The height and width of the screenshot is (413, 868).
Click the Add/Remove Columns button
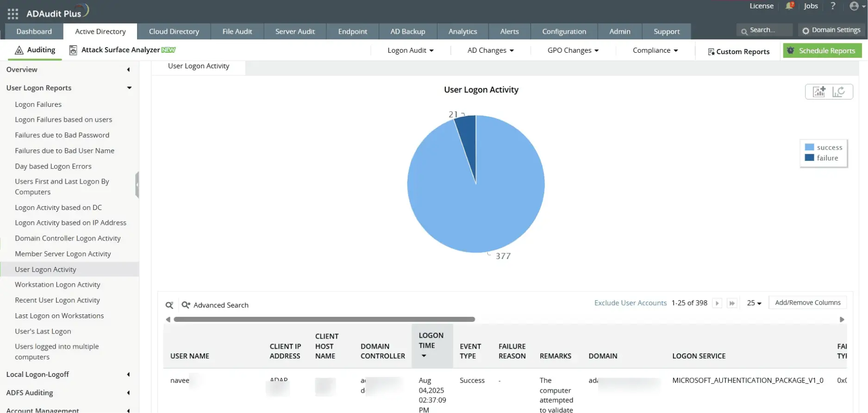click(808, 302)
